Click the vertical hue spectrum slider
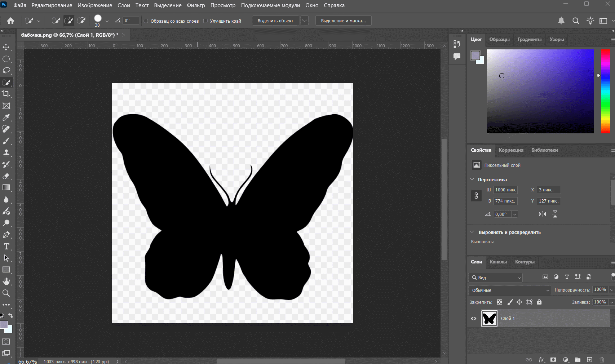 tap(605, 91)
